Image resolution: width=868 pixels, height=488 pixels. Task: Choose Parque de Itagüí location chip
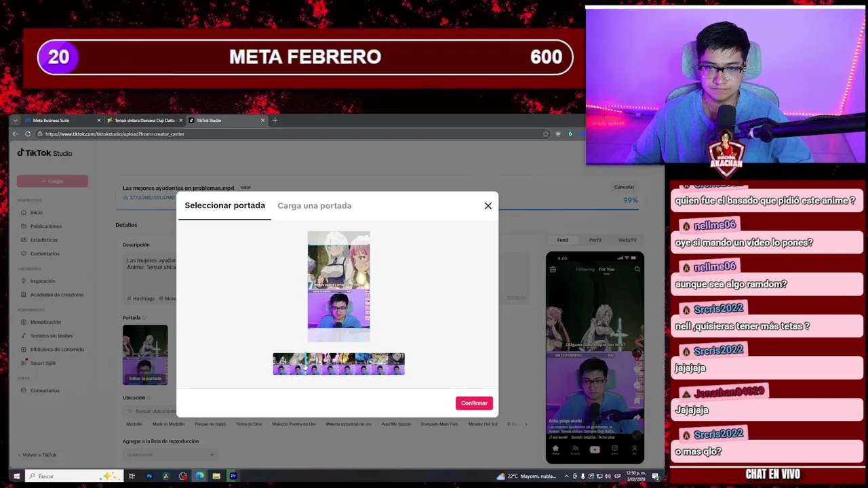click(210, 424)
